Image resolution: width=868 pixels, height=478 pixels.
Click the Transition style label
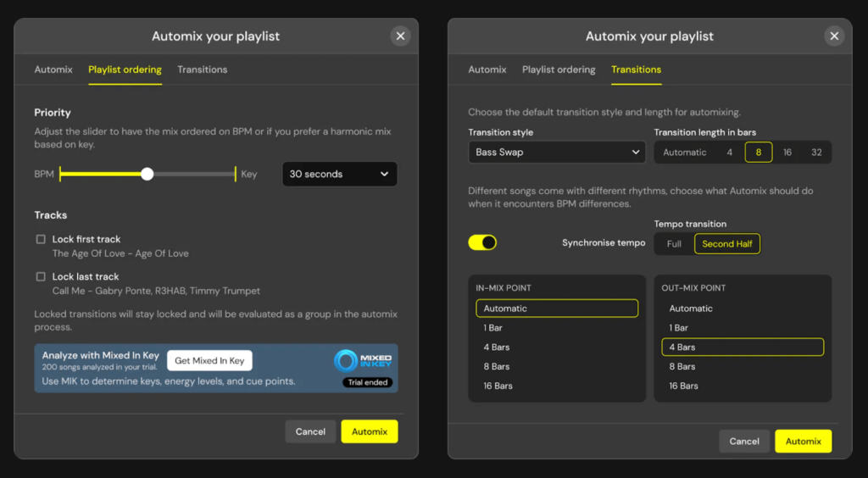coord(501,132)
